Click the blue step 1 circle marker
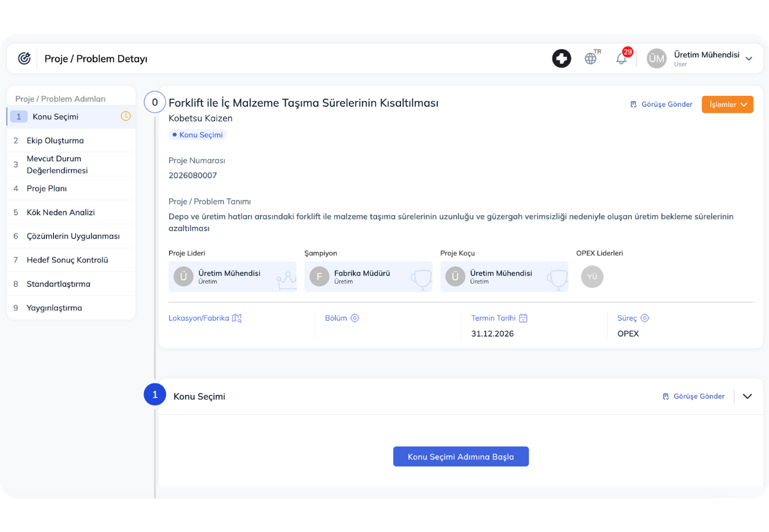This screenshot has height=532, width=769. (155, 395)
